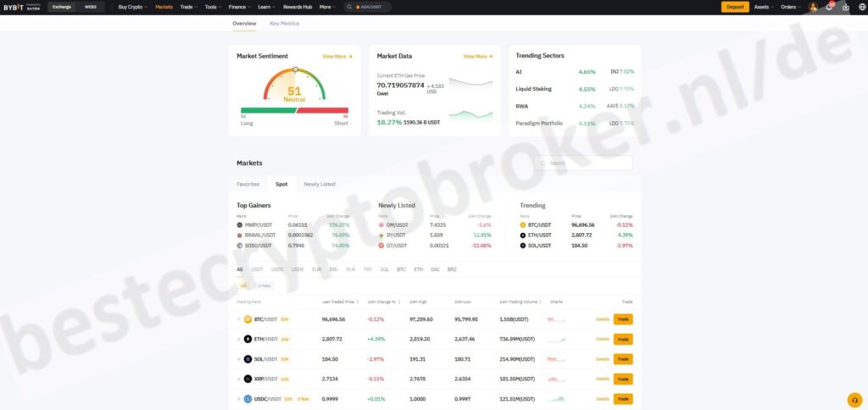
Task: Click the markets Search input field
Action: 583,163
